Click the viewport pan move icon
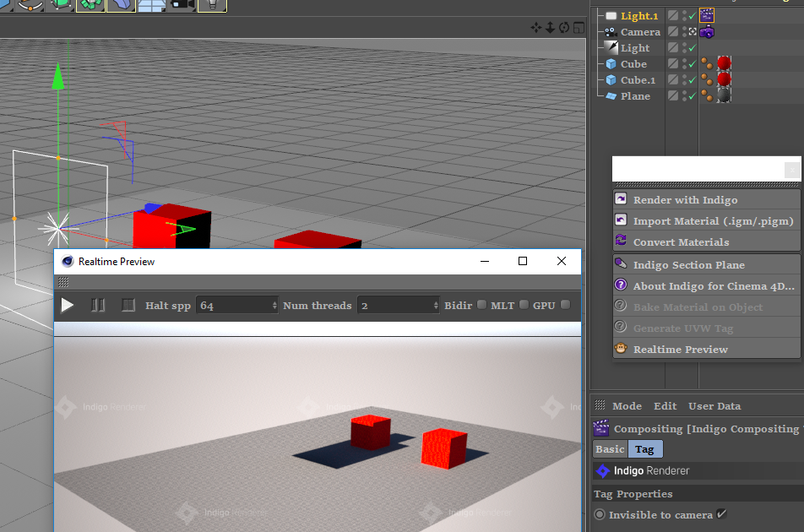Viewport: 804px width, 532px height. point(535,28)
